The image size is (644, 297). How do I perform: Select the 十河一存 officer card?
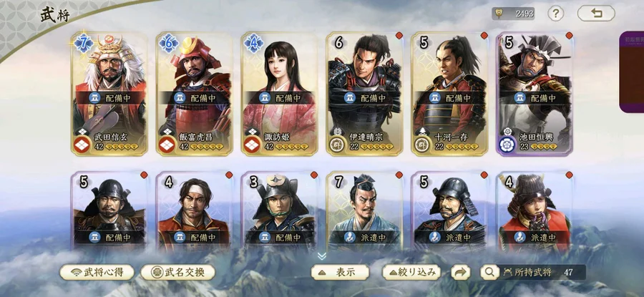point(449,94)
